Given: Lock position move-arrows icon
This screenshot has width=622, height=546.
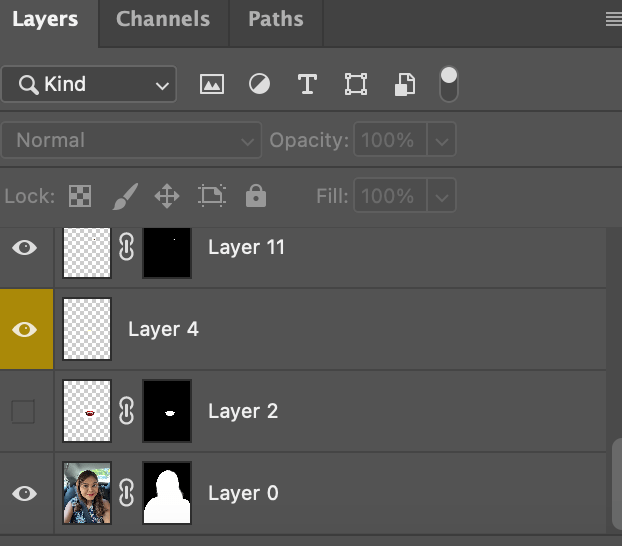Looking at the screenshot, I should coord(167,196).
